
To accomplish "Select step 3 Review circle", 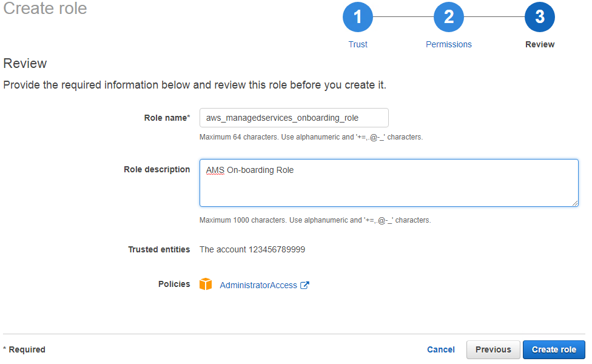I will 540,16.
